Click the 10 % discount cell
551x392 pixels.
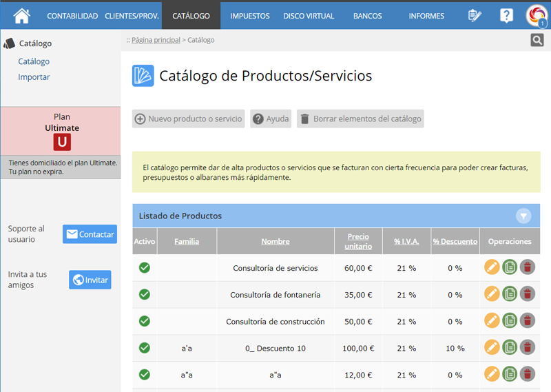(455, 349)
